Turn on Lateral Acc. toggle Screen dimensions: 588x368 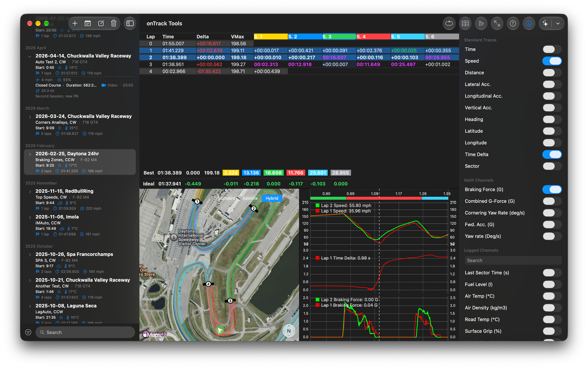coord(552,84)
